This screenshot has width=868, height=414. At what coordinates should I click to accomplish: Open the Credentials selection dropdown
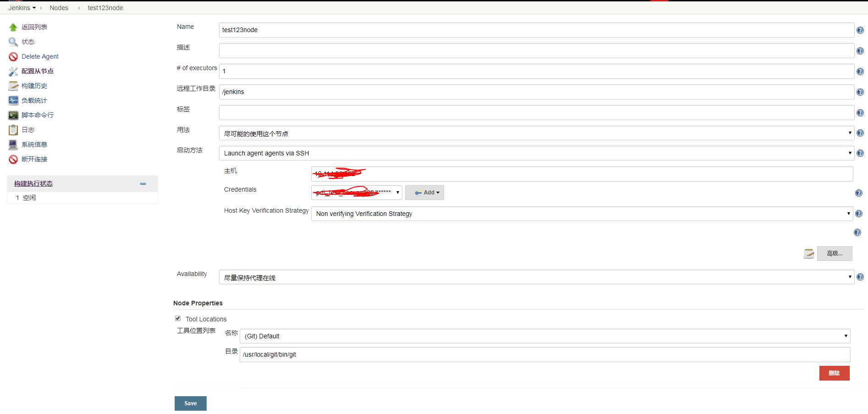point(357,193)
